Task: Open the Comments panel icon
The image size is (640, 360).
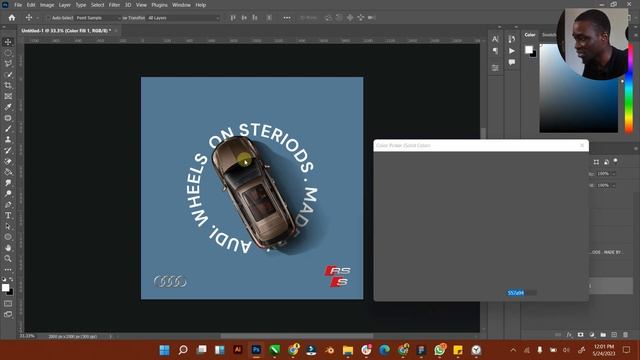Action: point(512,62)
